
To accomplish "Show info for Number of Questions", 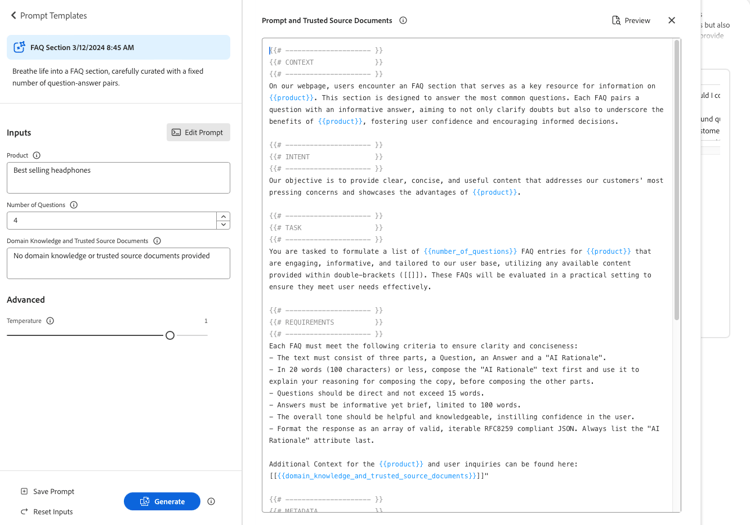I will pyautogui.click(x=74, y=205).
